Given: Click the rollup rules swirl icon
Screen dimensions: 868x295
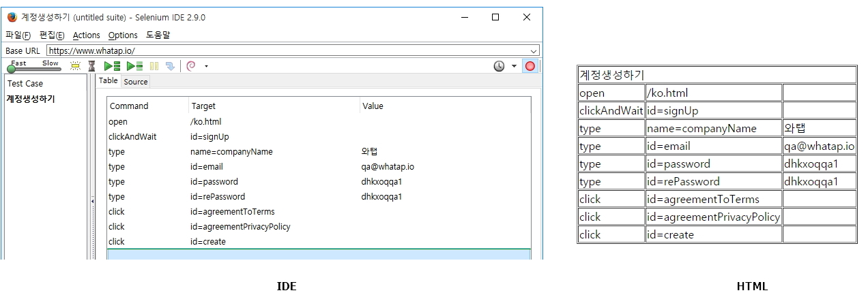Looking at the screenshot, I should [x=191, y=66].
